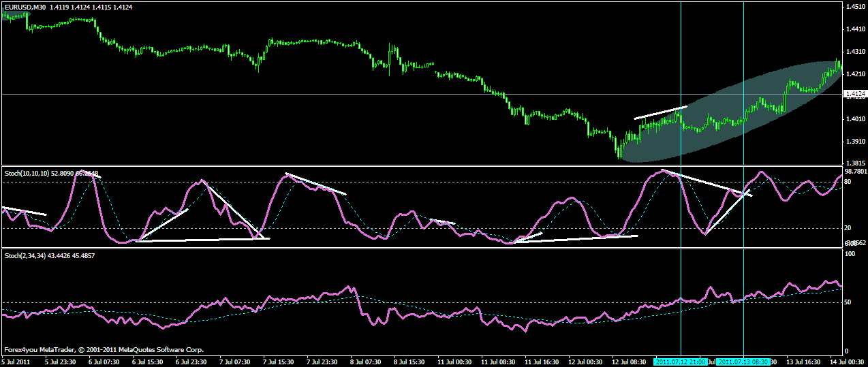Click the current price tag 1.4124 on price axis
The image size is (868, 367).
coord(854,95)
